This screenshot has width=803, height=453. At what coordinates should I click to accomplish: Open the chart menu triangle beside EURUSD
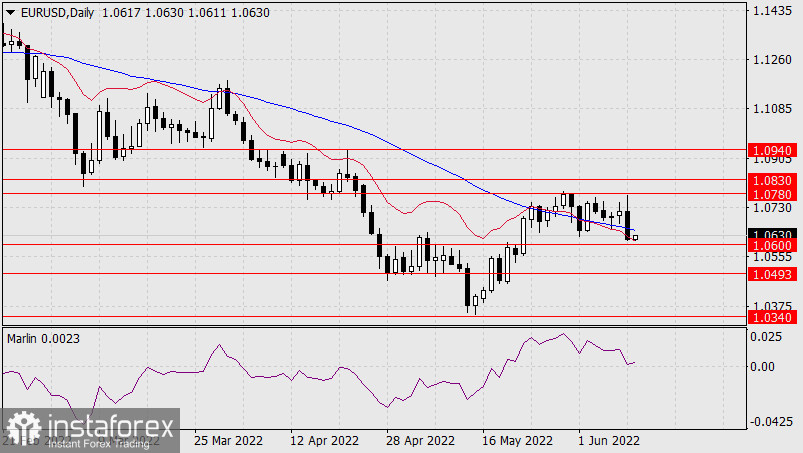pos(10,13)
